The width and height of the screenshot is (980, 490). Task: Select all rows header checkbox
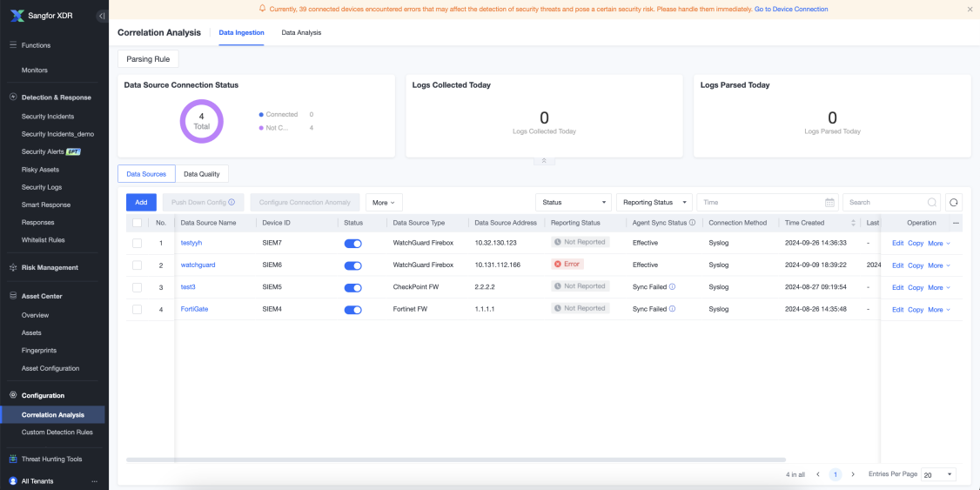click(137, 223)
